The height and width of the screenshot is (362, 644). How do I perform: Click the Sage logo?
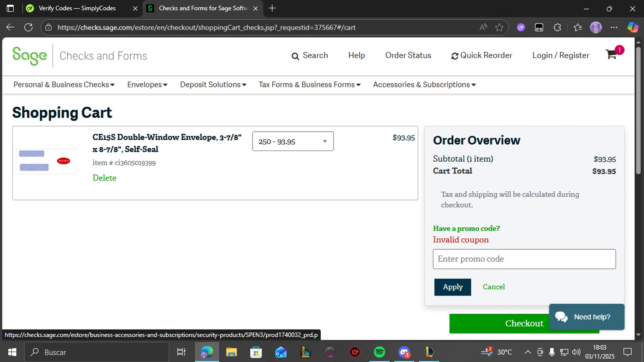click(x=30, y=55)
